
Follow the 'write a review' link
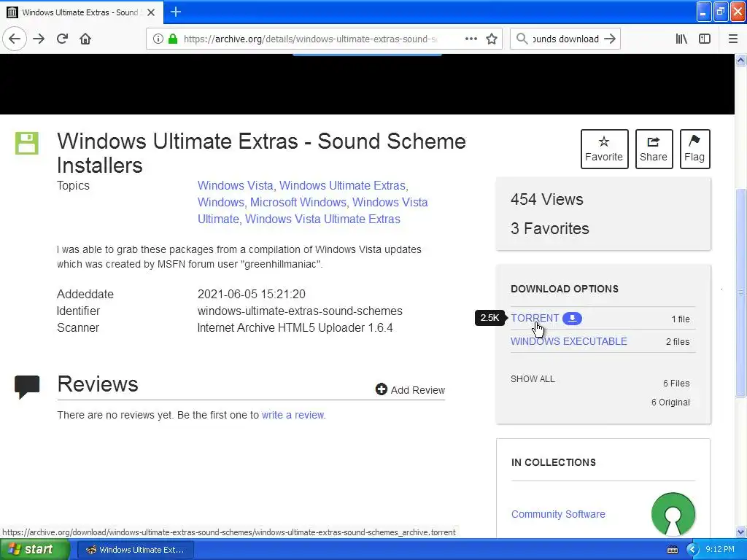[293, 415]
